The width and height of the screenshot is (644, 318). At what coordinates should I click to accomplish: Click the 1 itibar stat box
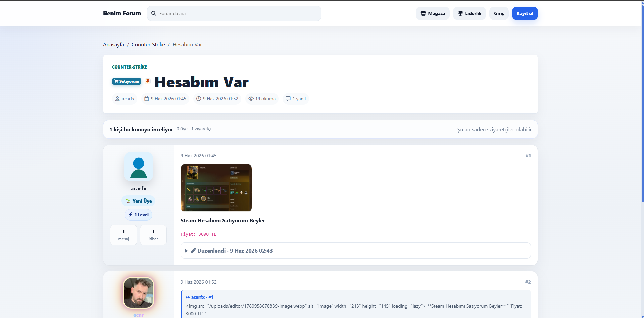click(153, 235)
